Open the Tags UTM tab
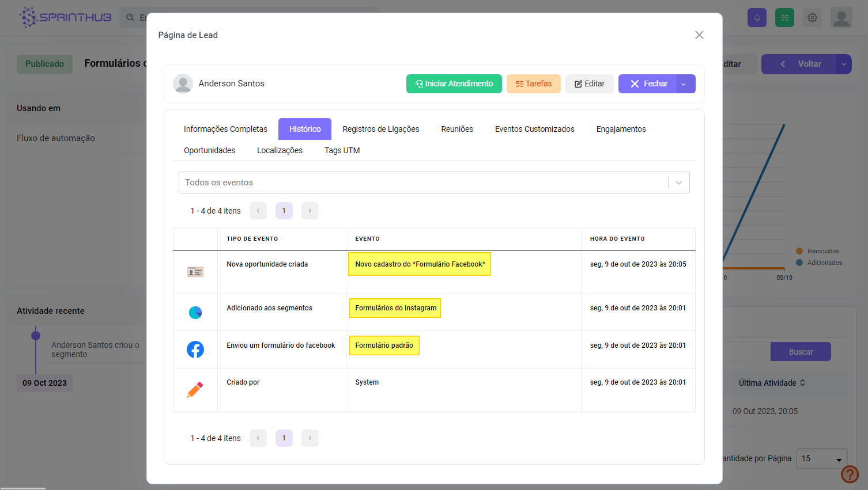This screenshot has width=868, height=490. point(342,150)
